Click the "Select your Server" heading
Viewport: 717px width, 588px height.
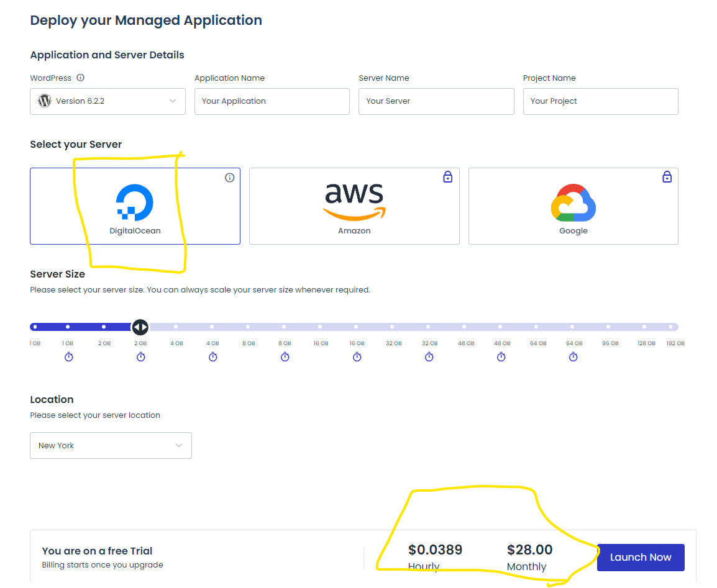[x=76, y=145]
